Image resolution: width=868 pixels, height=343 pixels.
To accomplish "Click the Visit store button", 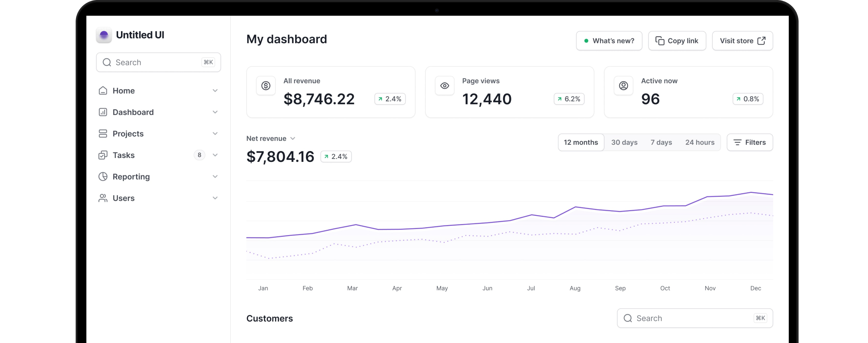I will (x=742, y=41).
